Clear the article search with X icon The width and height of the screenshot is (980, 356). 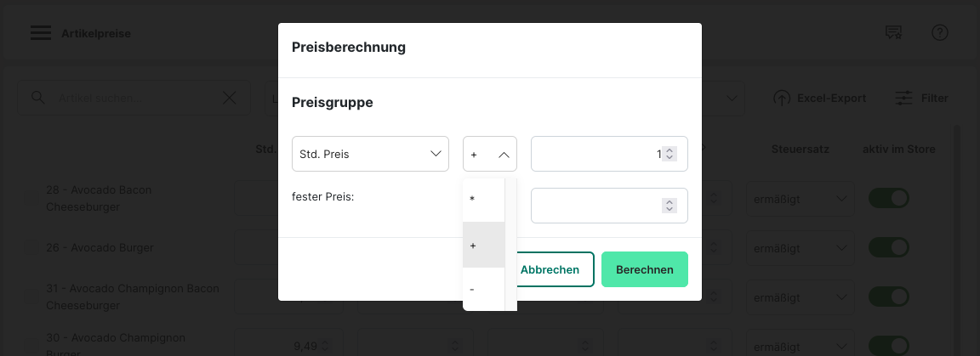(x=230, y=98)
